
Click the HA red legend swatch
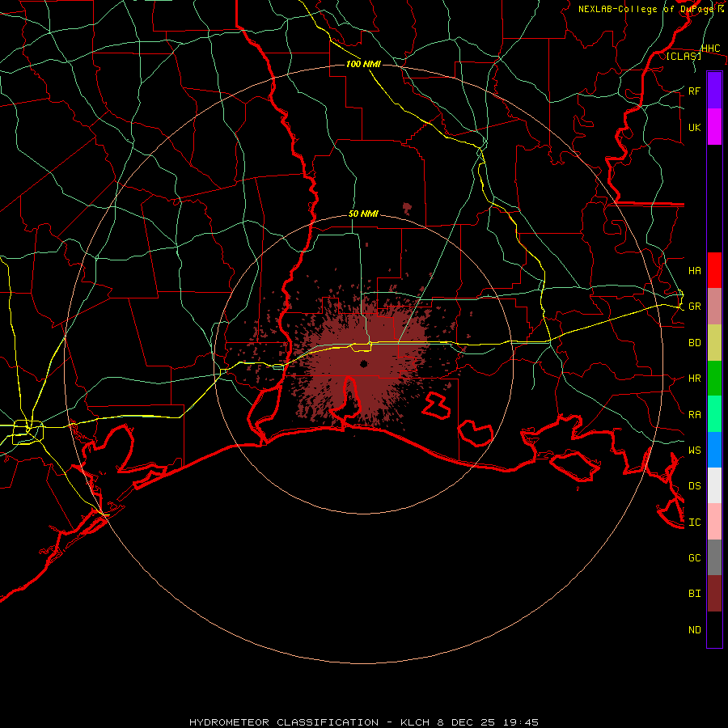click(714, 270)
